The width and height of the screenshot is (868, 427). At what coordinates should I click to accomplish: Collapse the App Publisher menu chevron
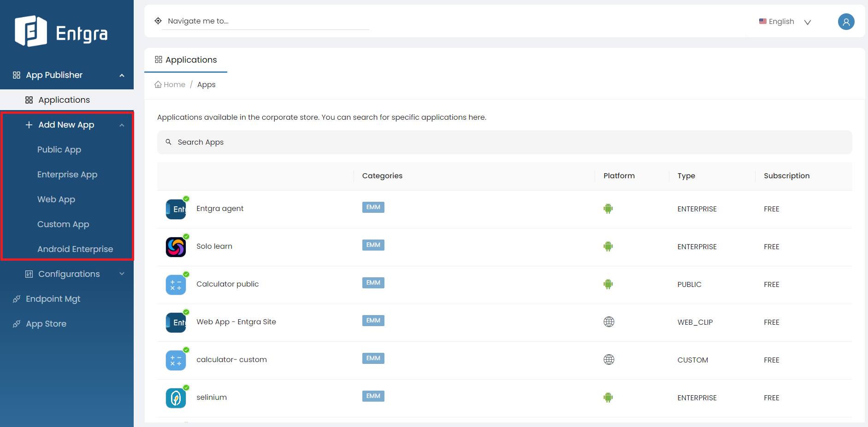(122, 76)
